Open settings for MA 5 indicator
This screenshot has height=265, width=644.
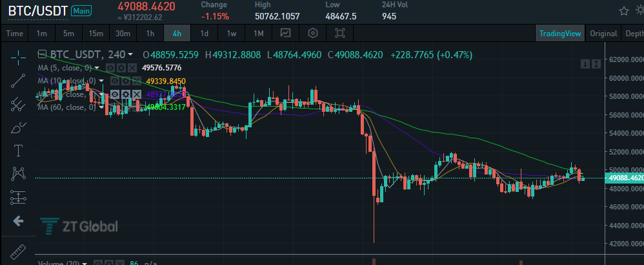[x=121, y=68]
